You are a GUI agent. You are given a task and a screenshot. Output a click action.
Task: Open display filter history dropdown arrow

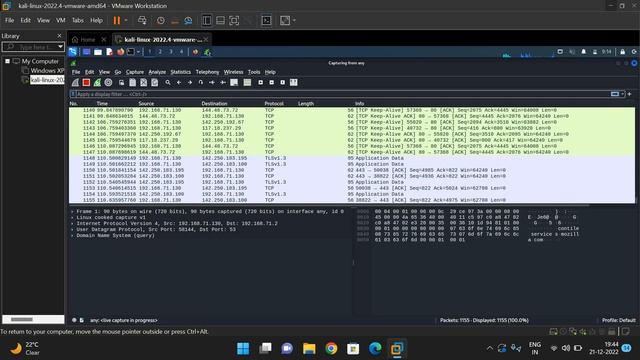(623, 94)
